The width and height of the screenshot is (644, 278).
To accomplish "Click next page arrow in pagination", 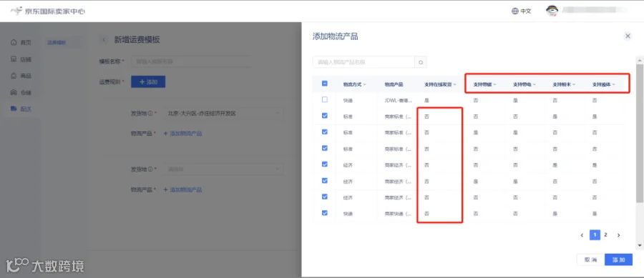I will pos(618,235).
